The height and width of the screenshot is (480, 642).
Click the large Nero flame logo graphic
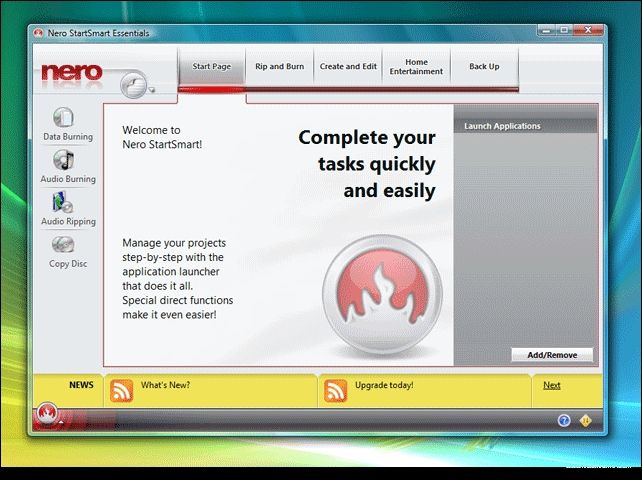382,294
